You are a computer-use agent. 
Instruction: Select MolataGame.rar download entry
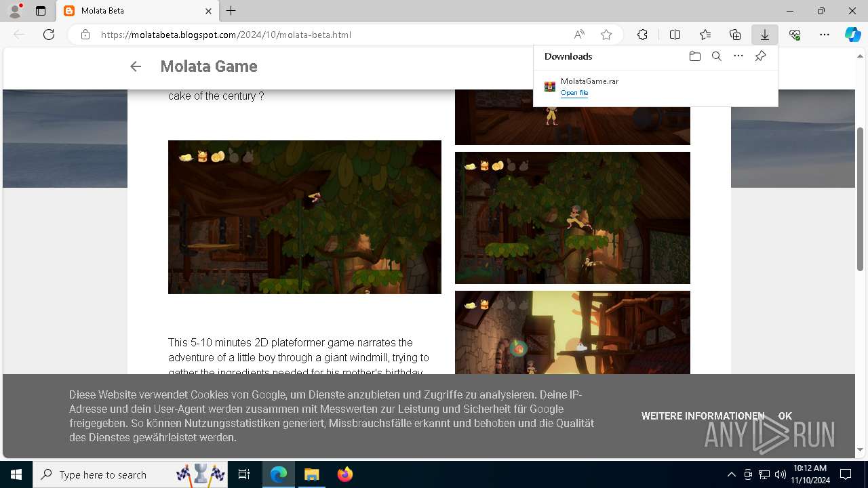point(656,87)
